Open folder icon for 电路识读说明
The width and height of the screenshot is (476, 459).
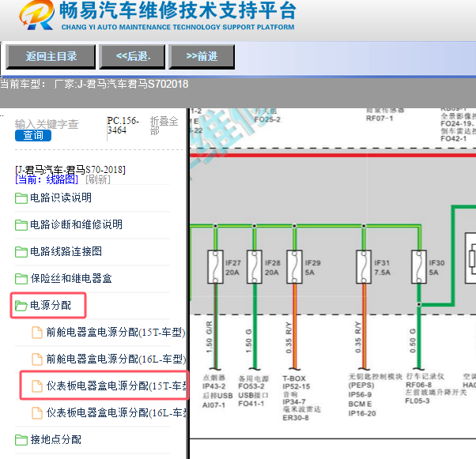coord(21,198)
